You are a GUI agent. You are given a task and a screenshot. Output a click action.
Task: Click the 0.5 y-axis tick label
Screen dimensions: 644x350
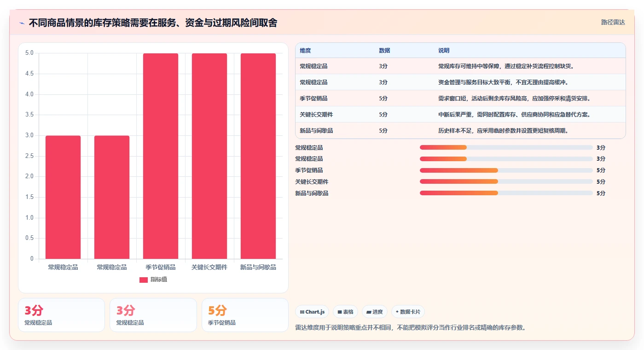[29, 238]
